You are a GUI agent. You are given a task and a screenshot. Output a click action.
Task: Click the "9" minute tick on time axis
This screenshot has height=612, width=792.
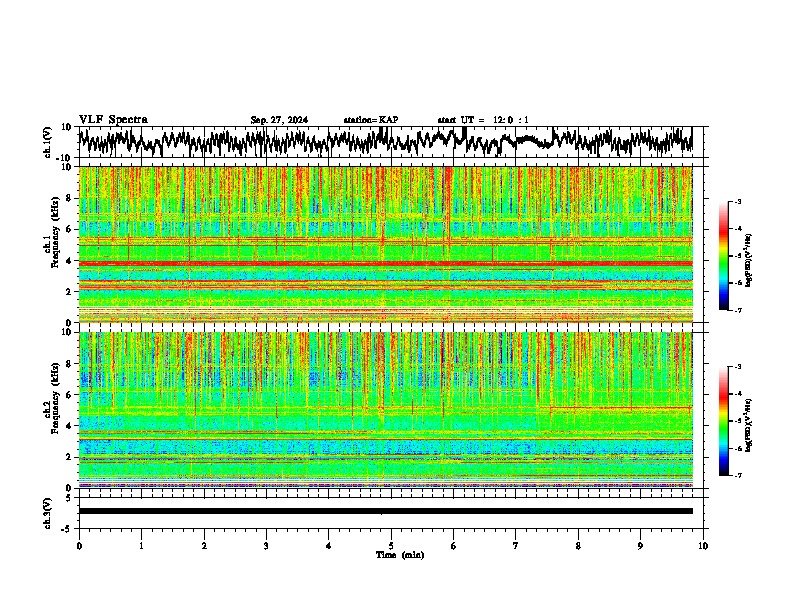[x=640, y=546]
